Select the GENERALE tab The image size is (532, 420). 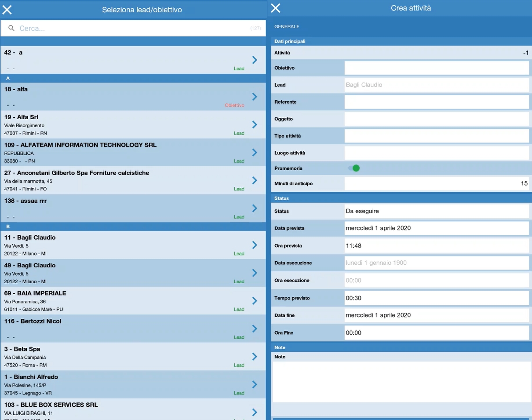287,26
